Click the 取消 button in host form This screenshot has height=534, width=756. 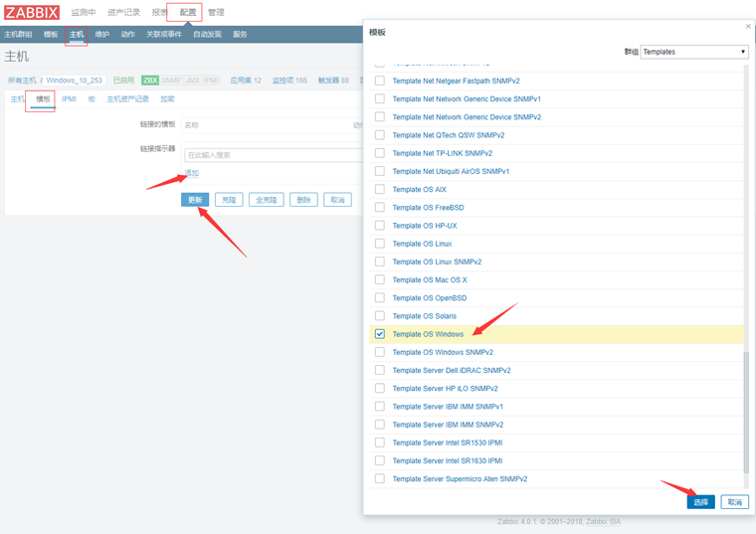tap(337, 200)
